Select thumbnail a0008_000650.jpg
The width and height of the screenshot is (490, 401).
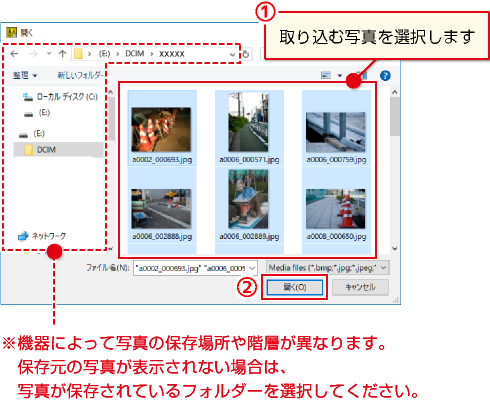336,205
